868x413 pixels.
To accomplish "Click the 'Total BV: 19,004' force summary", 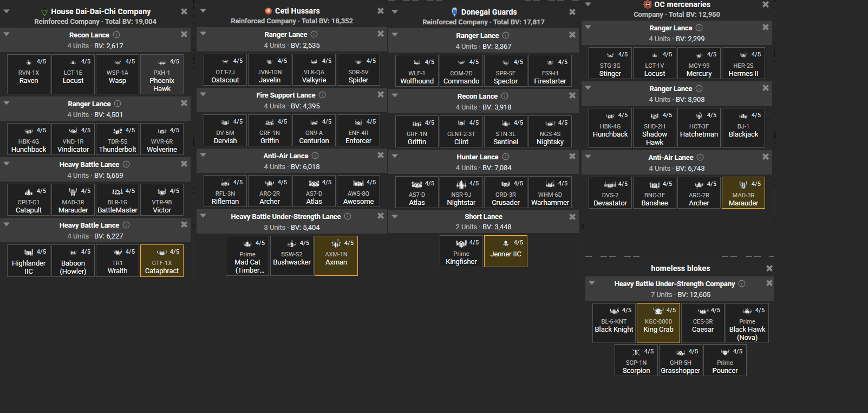I will coord(130,22).
